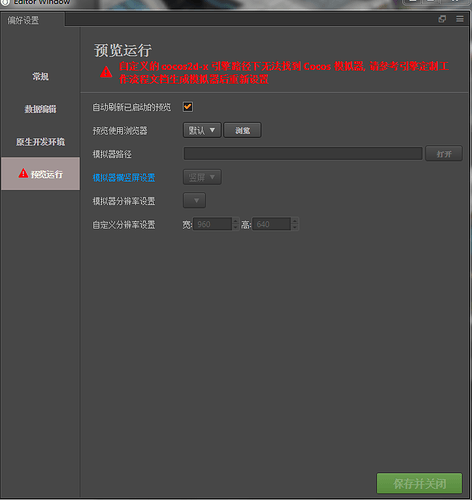Toggle the 自动刷新已启动的预览 checkbox
Image resolution: width=472 pixels, height=500 pixels.
pos(188,107)
